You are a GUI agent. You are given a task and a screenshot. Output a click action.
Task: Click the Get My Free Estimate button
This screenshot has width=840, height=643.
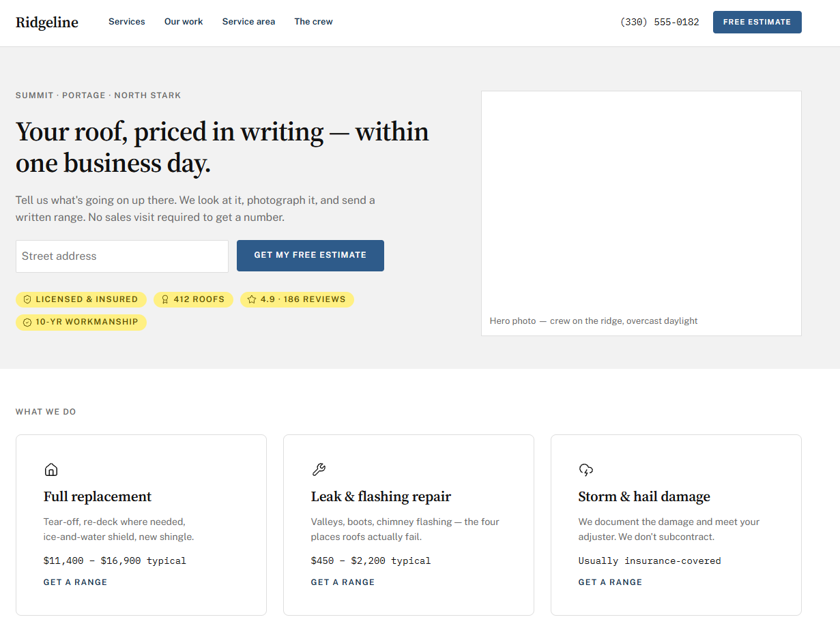(x=310, y=256)
